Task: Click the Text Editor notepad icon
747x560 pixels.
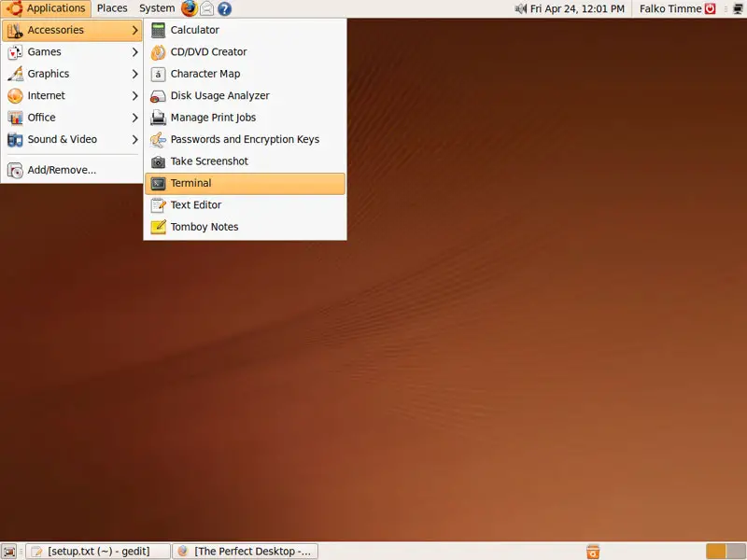Action: tap(158, 205)
